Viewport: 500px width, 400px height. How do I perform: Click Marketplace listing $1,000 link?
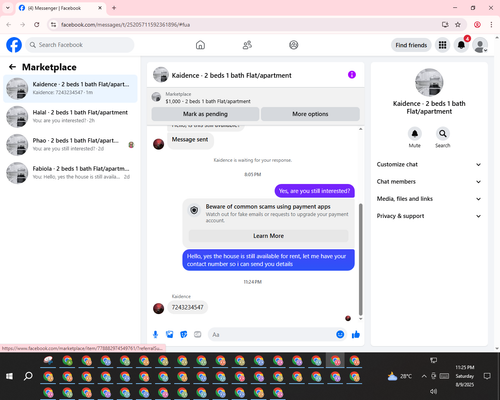208,101
